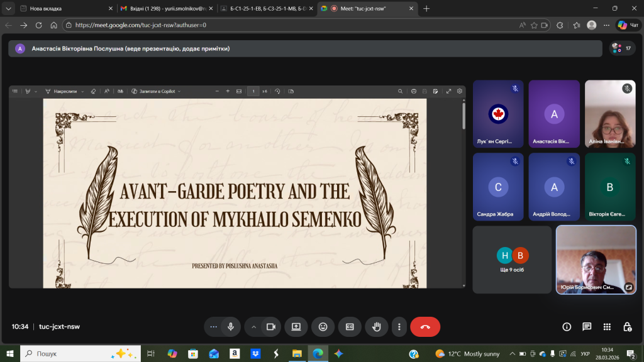The width and height of the screenshot is (644, 362).
Task: Switch to the Вхідні Gmail tab
Action: click(164, 9)
